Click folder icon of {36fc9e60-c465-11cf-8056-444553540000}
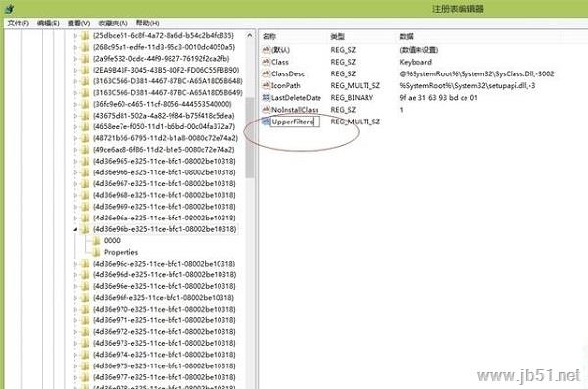 click(x=85, y=104)
